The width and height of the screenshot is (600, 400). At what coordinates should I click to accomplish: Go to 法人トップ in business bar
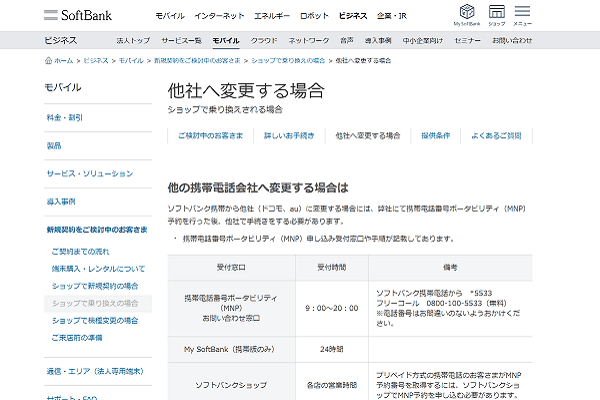point(133,40)
